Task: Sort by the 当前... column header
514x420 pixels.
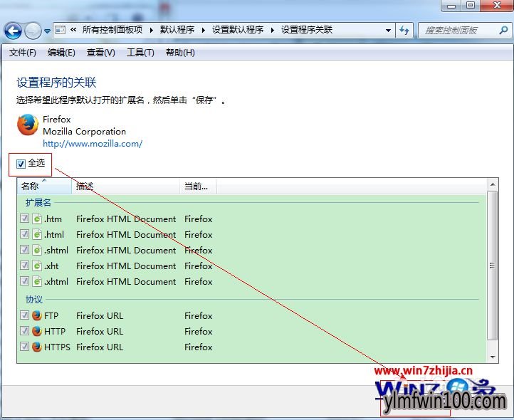Action: (x=198, y=187)
